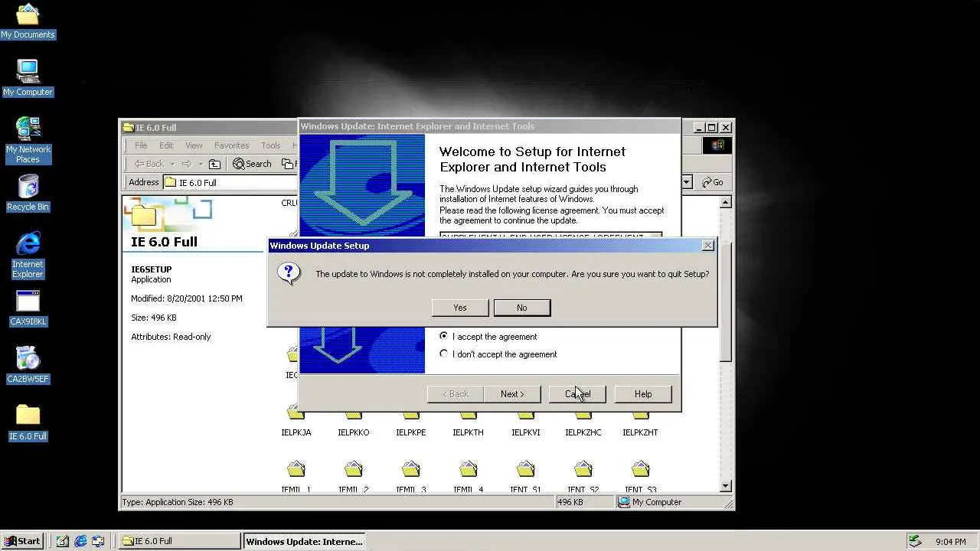Open the Edit menu in Explorer
Viewport: 980px width, 551px height.
tap(166, 145)
